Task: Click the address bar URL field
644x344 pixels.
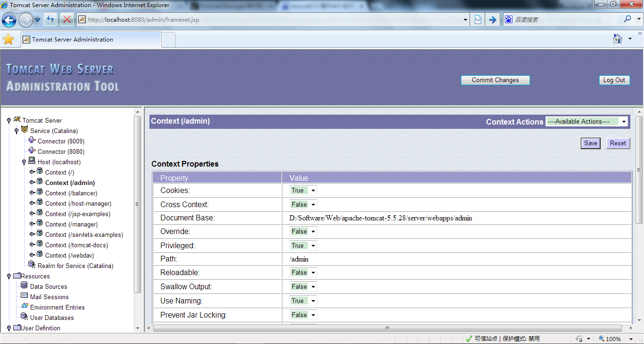Action: 273,20
